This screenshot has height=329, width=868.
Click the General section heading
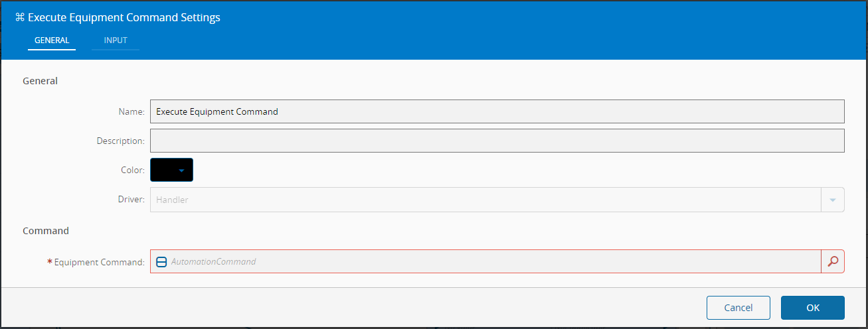pos(40,81)
